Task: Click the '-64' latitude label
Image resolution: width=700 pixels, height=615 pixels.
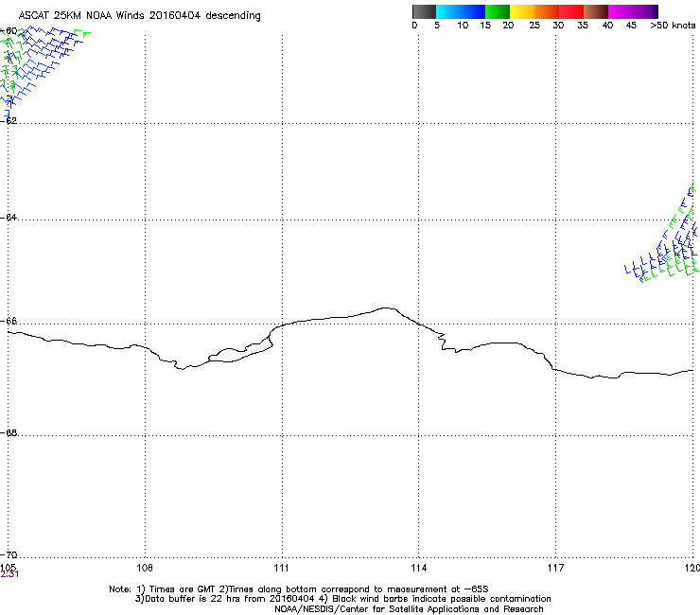Action: click(9, 218)
